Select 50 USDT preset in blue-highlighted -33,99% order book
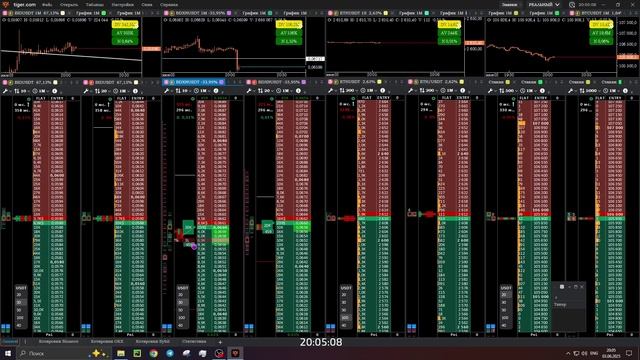Image resolution: width=640 pixels, height=360 pixels. pyautogui.click(x=182, y=310)
